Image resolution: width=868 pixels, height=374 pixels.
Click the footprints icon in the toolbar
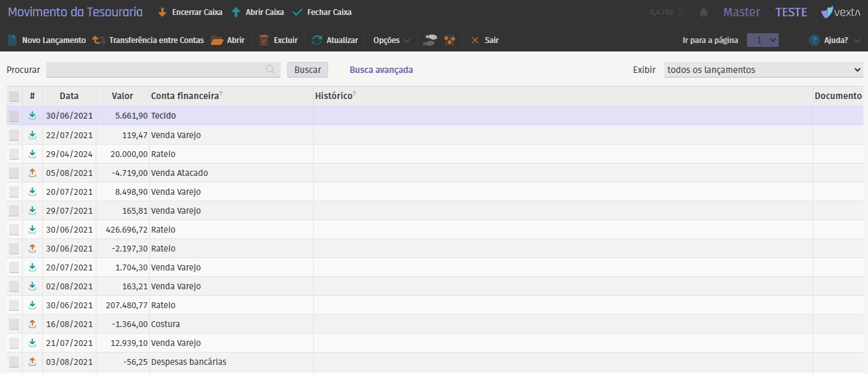(430, 40)
